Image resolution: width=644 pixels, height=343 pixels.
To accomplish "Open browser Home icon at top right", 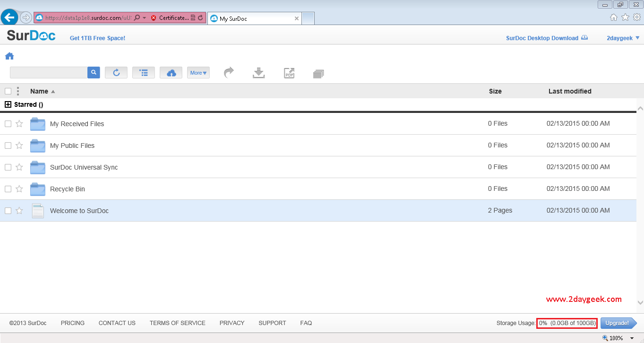I will coord(614,17).
